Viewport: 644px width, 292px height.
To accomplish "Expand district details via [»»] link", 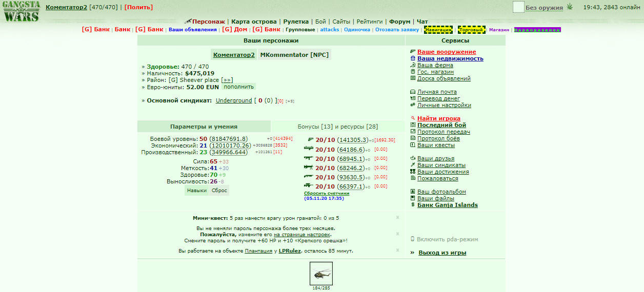I will click(227, 80).
